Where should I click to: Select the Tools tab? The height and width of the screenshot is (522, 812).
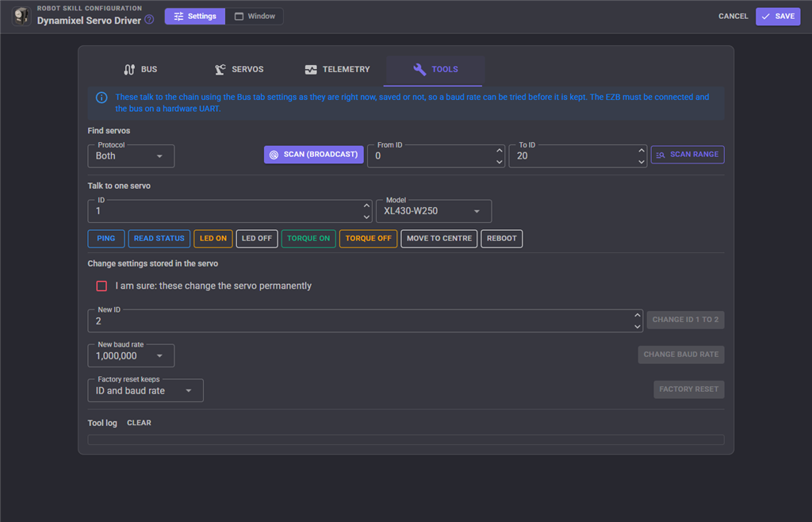tap(435, 69)
